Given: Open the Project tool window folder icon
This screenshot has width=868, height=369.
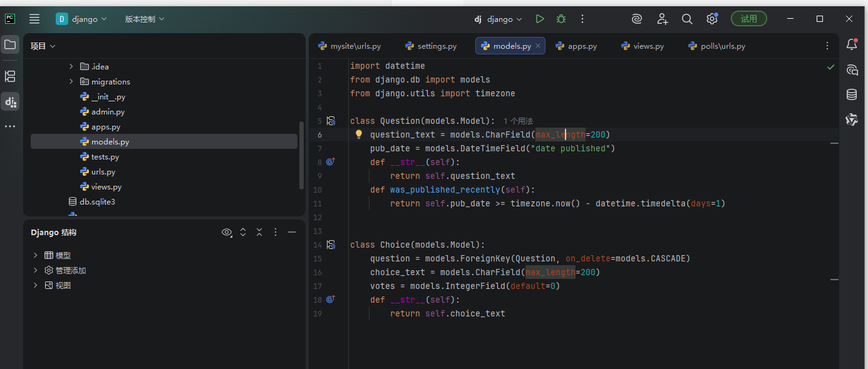Looking at the screenshot, I should click(x=10, y=44).
